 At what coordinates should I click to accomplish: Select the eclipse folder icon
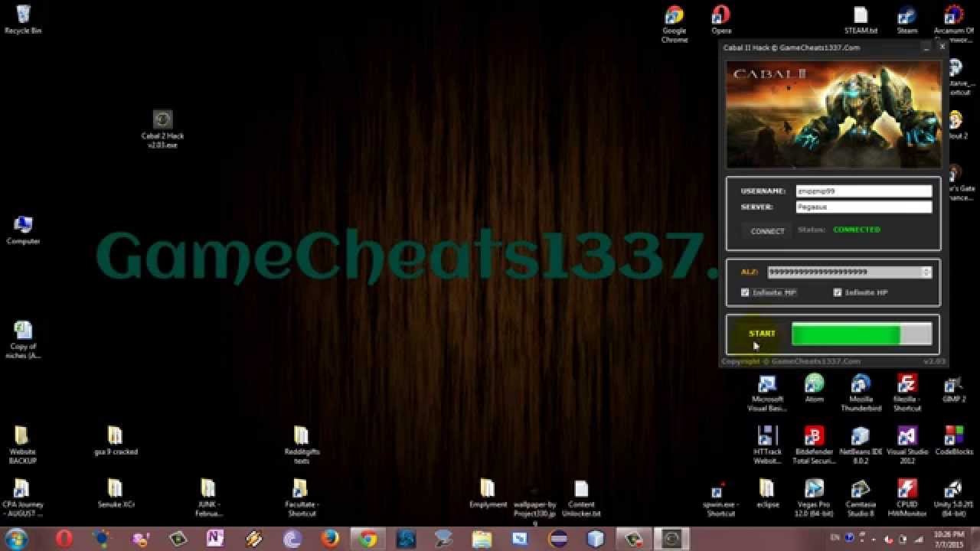point(767,494)
